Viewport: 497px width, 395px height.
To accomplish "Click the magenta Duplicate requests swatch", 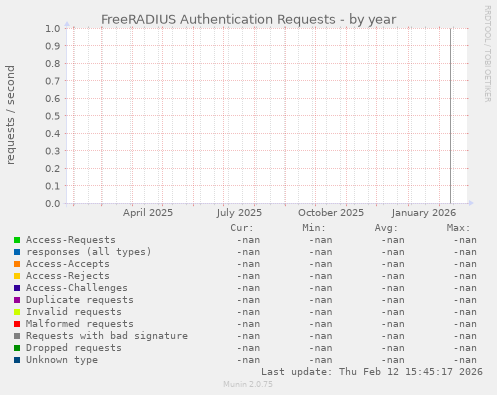I will click(17, 300).
